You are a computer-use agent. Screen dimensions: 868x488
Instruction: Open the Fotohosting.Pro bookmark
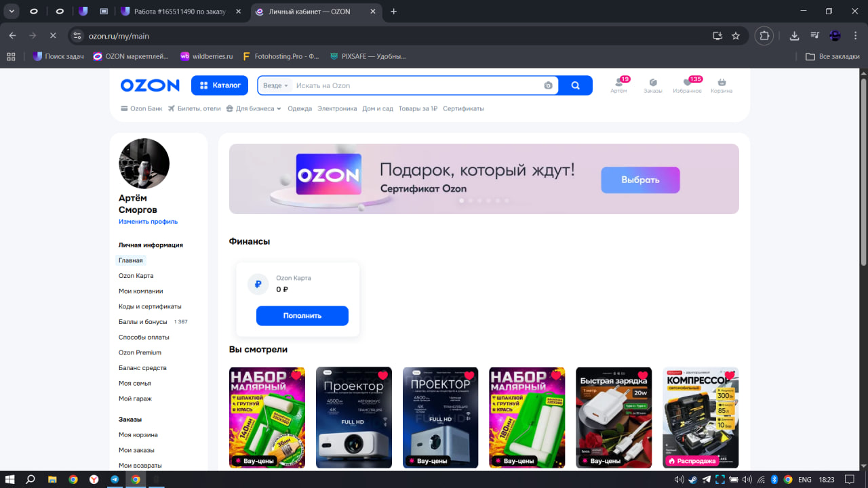(x=281, y=57)
